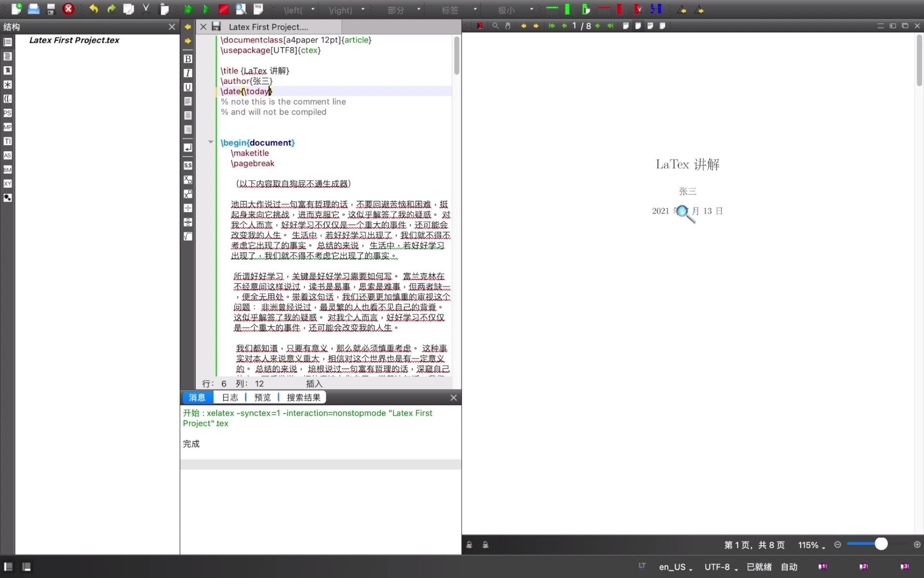Click Build & View double green arrow
Screen dimensions: 924x578
(188, 9)
